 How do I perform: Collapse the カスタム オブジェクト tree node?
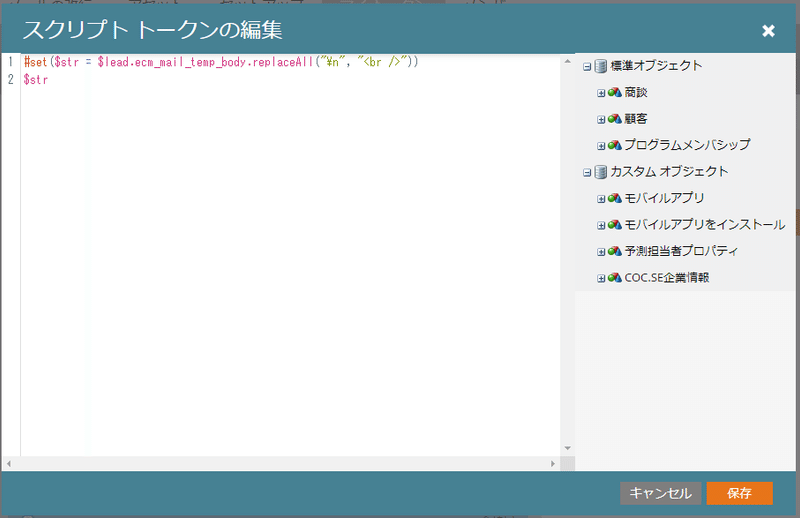[587, 172]
